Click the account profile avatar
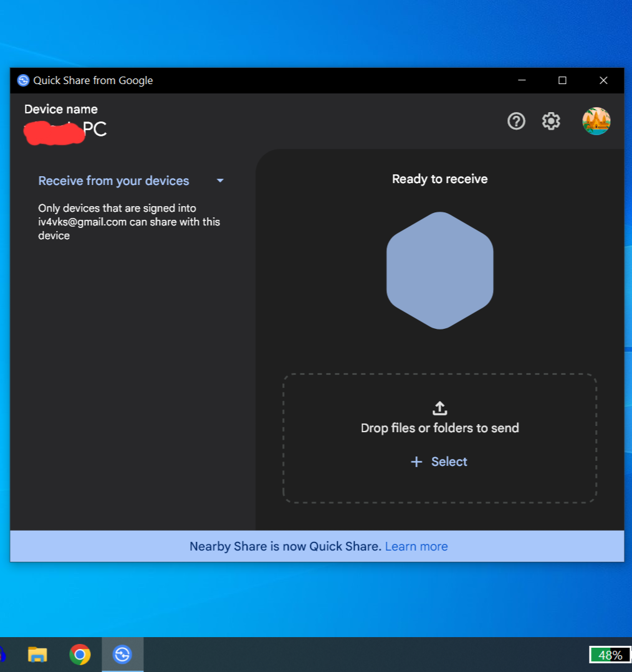The height and width of the screenshot is (672, 632). (596, 121)
